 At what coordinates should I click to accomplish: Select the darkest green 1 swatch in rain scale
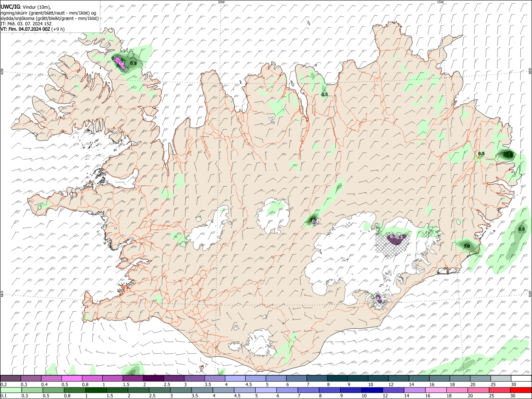[x=96, y=390]
